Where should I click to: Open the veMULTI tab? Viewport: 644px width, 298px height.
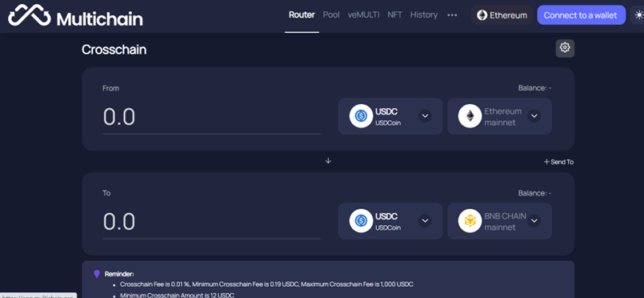(363, 14)
